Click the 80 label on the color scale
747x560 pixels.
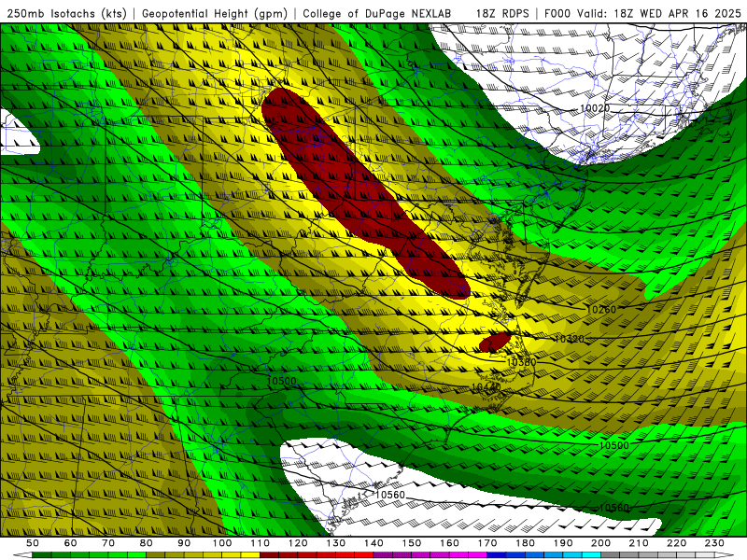coord(147,543)
